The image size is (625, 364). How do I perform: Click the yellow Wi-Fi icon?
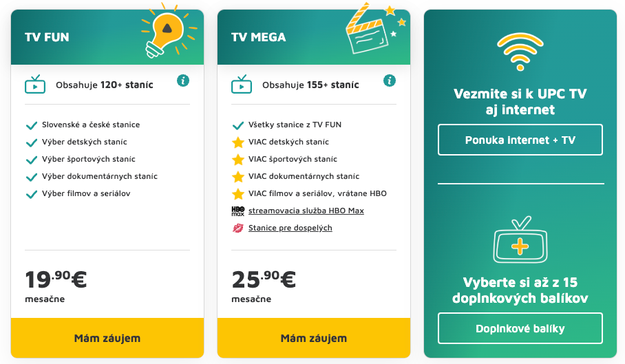point(520,52)
